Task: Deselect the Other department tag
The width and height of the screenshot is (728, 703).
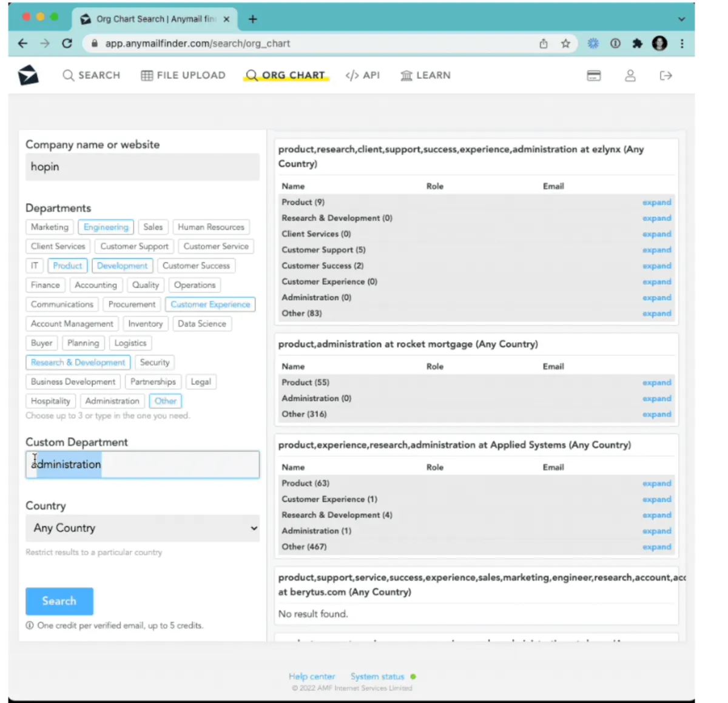Action: point(166,401)
